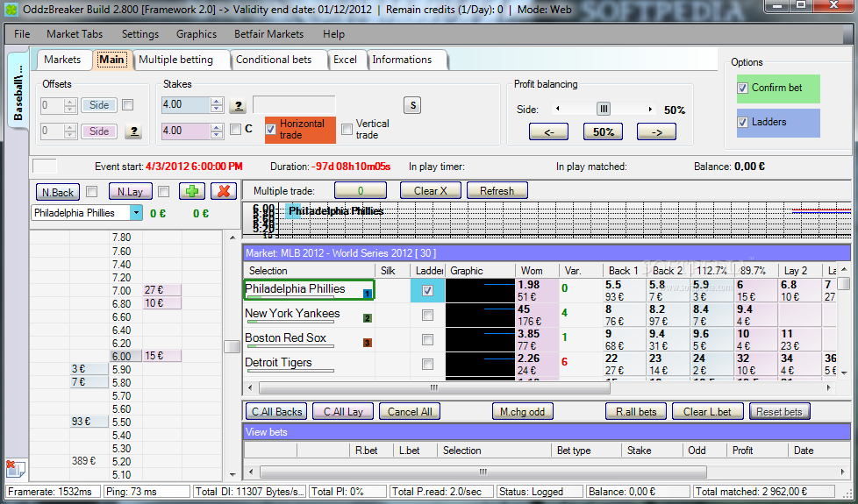
Task: Tick the C checkbox beside second stake
Action: pos(235,129)
